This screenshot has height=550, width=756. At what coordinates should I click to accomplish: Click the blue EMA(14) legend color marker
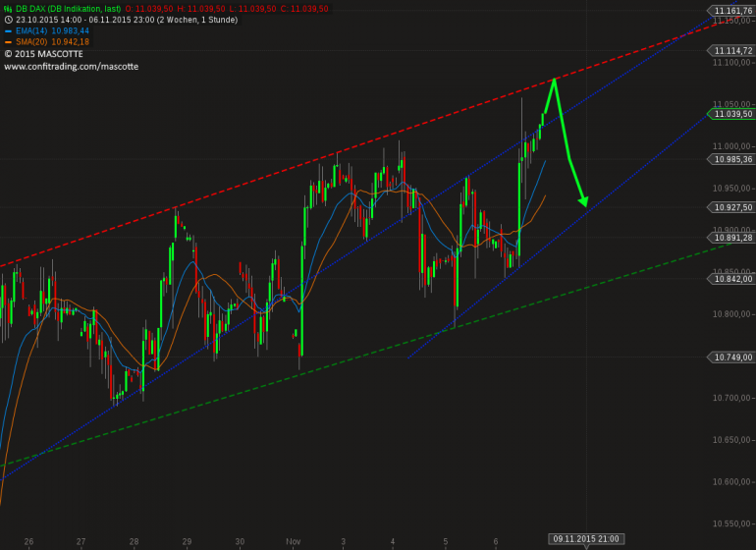(8, 30)
